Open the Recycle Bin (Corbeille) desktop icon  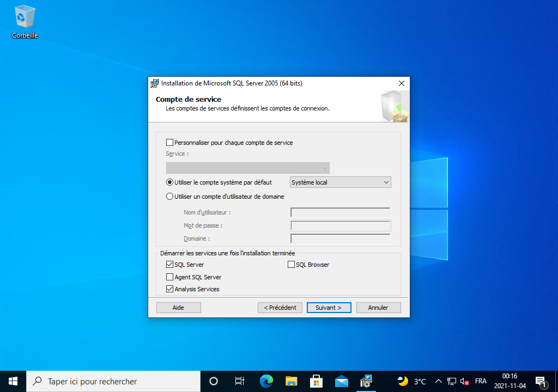(25, 21)
